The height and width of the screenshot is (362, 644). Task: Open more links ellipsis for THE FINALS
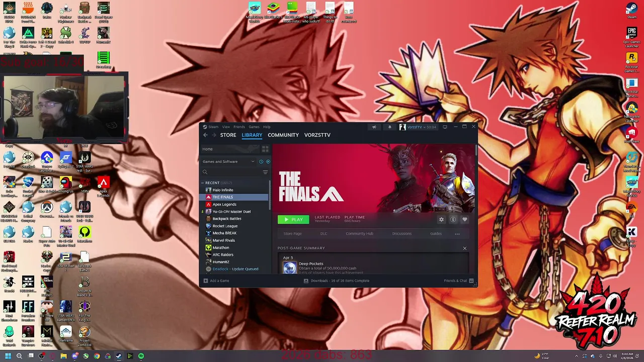tap(457, 233)
